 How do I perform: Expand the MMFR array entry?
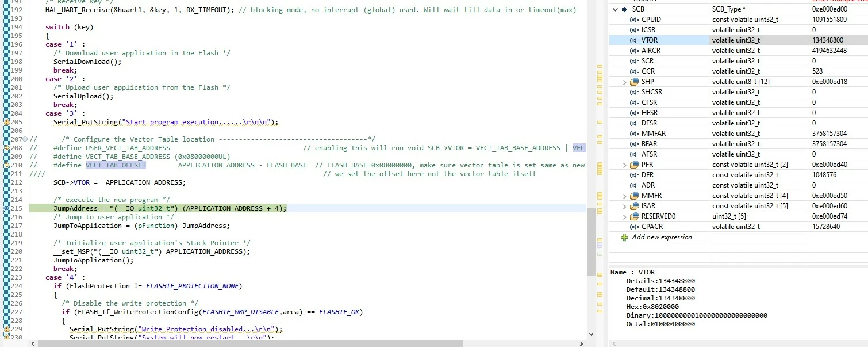coord(625,196)
